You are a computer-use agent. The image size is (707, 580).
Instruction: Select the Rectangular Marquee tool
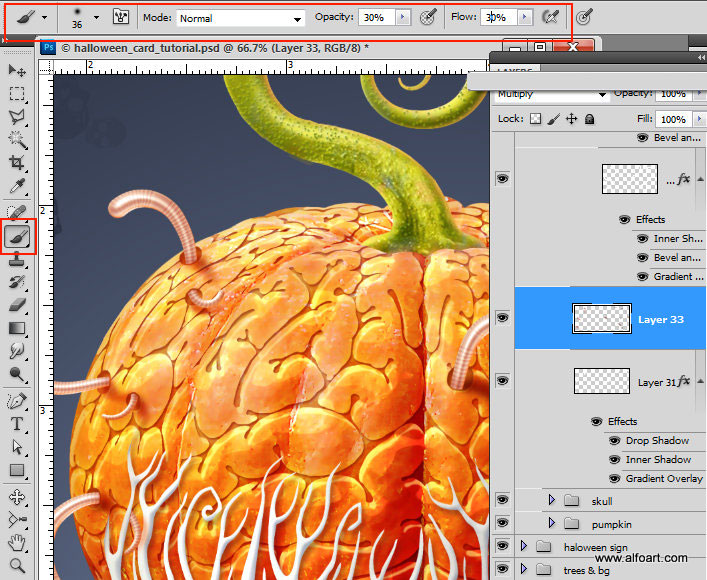coord(17,93)
